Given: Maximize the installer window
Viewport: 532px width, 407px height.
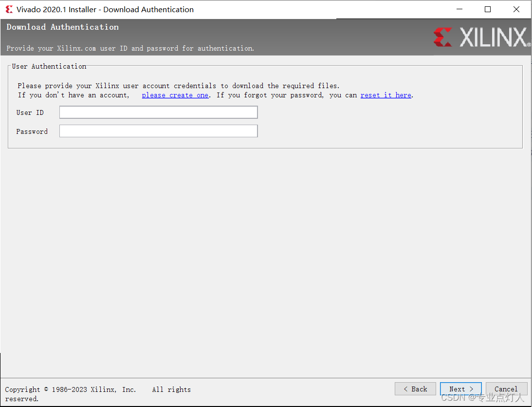Looking at the screenshot, I should pyautogui.click(x=488, y=9).
